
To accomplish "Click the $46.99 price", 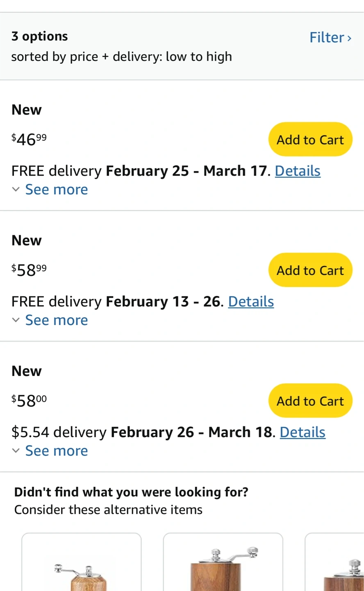I will point(29,140).
